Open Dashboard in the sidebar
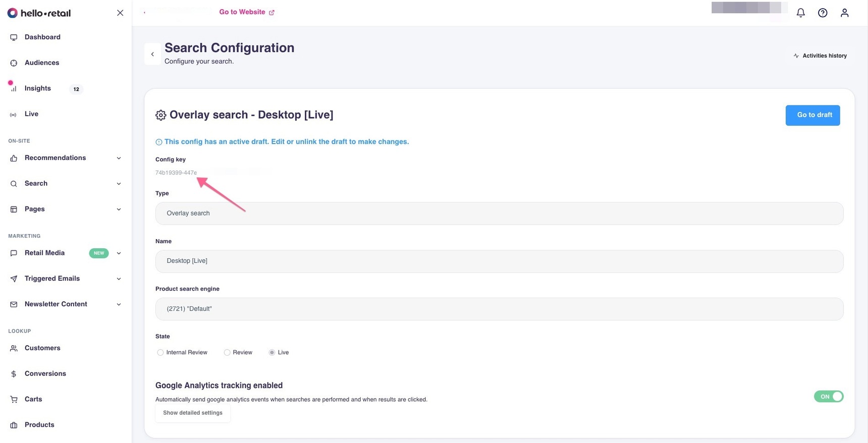The image size is (868, 443). (42, 37)
